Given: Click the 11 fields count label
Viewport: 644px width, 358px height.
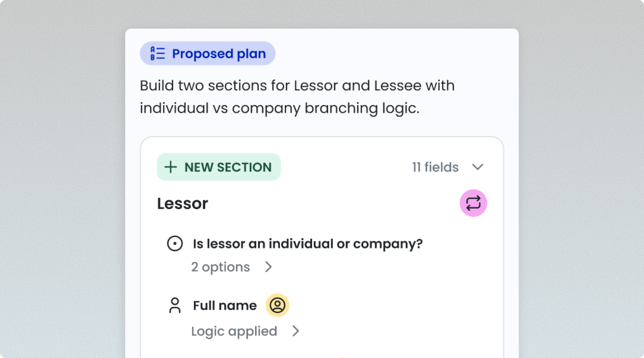Looking at the screenshot, I should (435, 167).
